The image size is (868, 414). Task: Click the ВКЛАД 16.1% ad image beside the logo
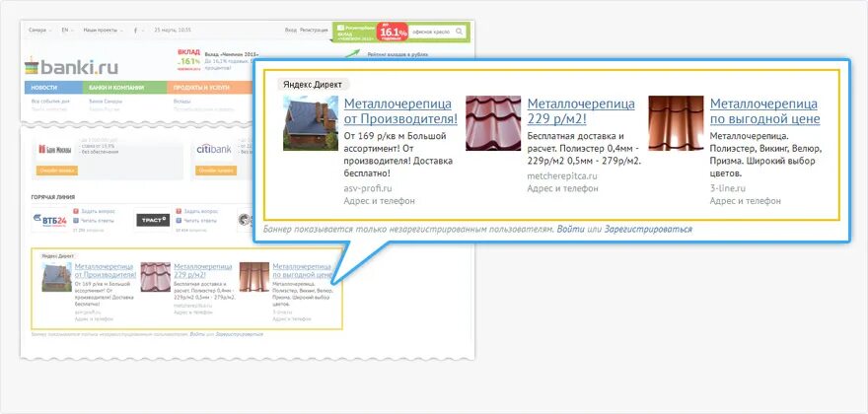point(189,60)
